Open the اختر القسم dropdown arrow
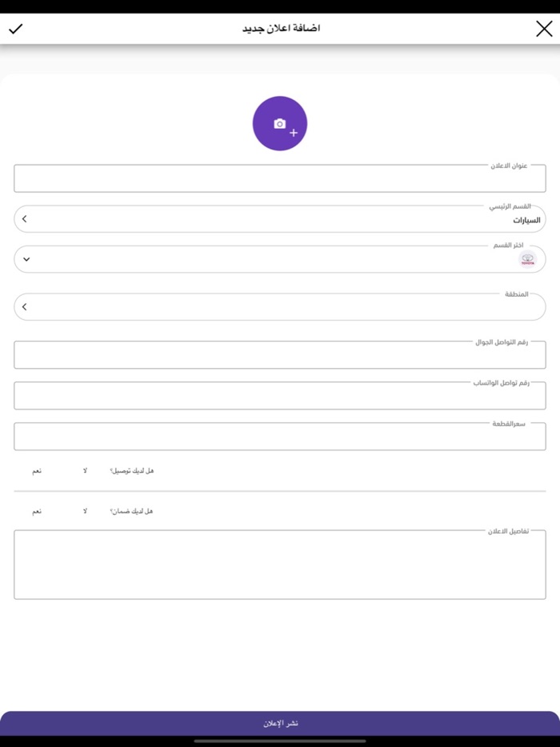 pyautogui.click(x=26, y=258)
